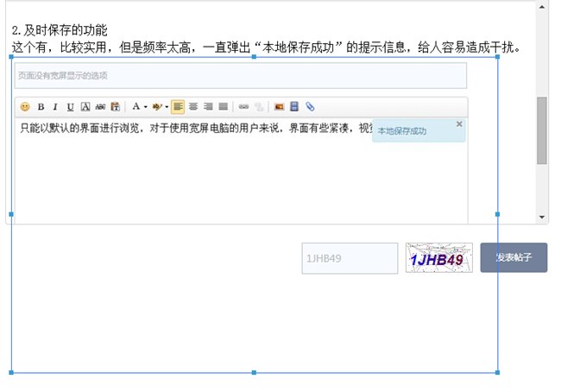Insert a hyperlink with the chain icon
This screenshot has width=561, height=392.
(x=243, y=107)
